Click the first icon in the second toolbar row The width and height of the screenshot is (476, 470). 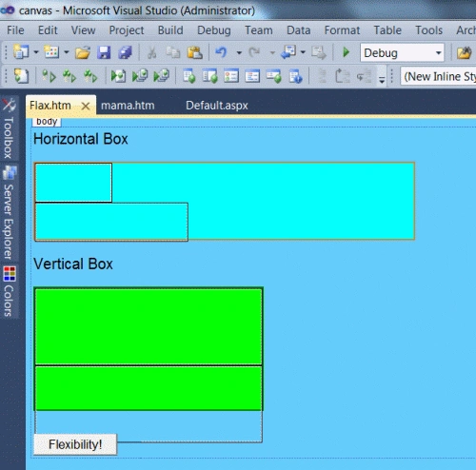click(x=21, y=76)
